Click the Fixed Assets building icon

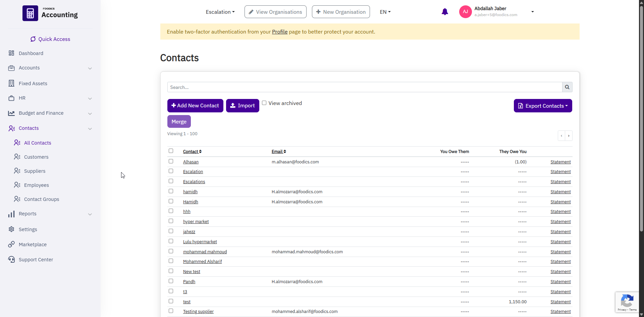[x=11, y=83]
